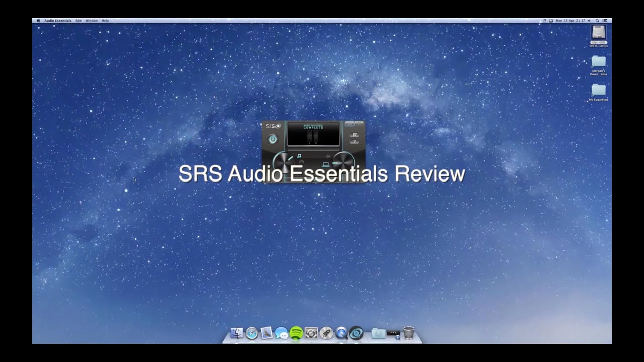Open Finder from the dock

tap(236, 333)
